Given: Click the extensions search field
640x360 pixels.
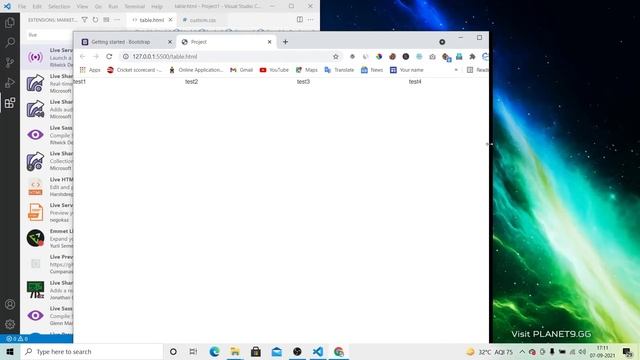Looking at the screenshot, I should (50, 35).
